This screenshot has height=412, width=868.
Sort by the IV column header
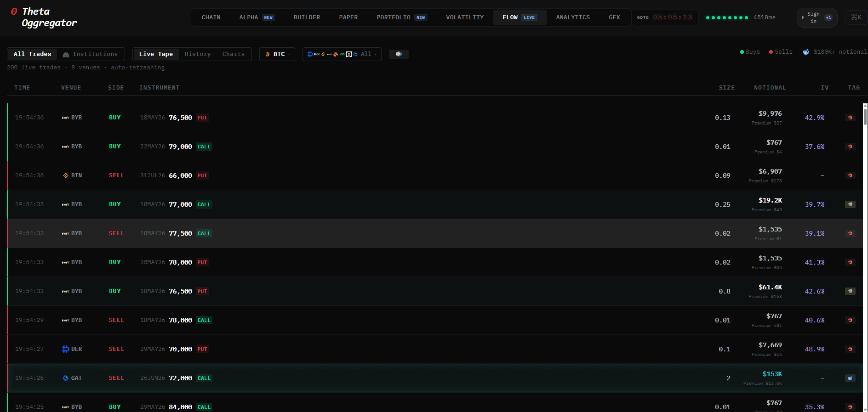[825, 88]
